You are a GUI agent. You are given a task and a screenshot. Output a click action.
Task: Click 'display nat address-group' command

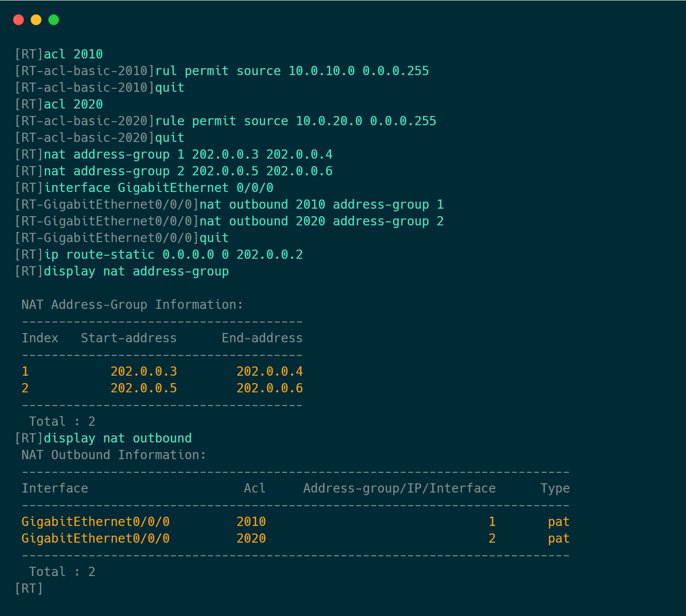pos(136,271)
